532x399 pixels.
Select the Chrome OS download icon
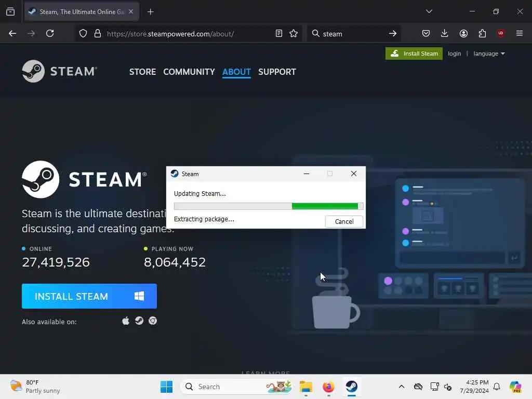click(153, 321)
